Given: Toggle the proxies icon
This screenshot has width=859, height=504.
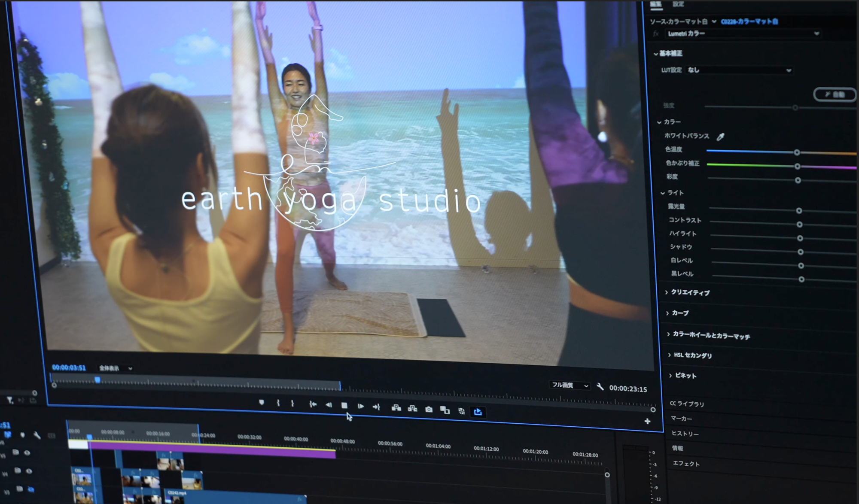Looking at the screenshot, I should (461, 411).
